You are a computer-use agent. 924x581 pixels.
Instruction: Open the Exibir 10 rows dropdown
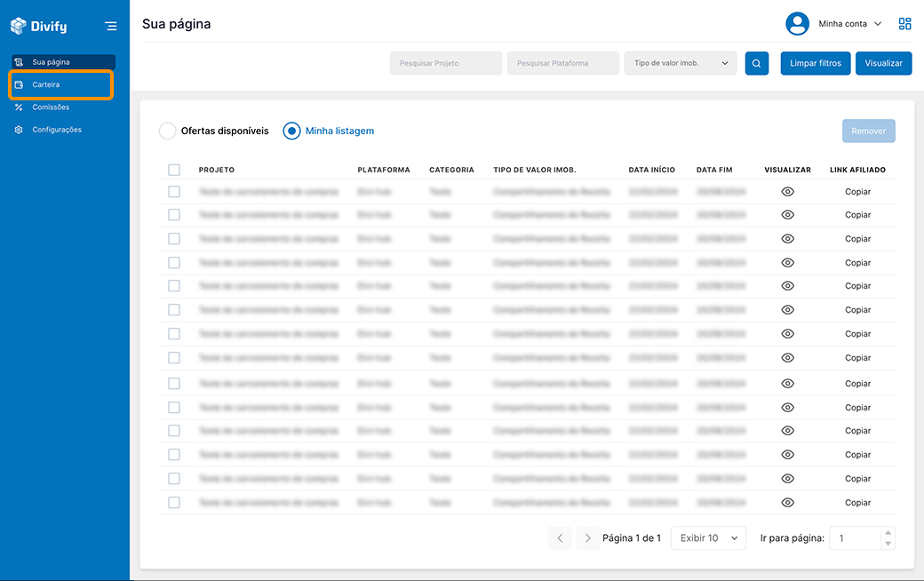coord(708,538)
